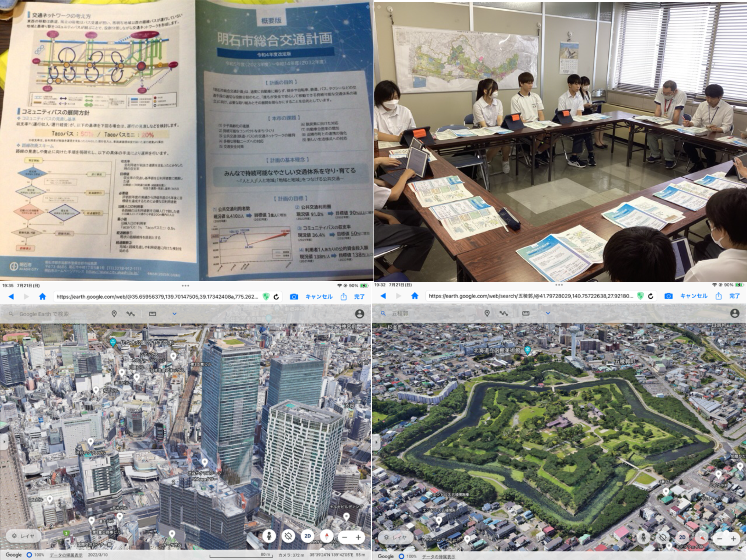Open the share sheet in the Shibuya browser
The height and width of the screenshot is (560, 747).
(343, 297)
